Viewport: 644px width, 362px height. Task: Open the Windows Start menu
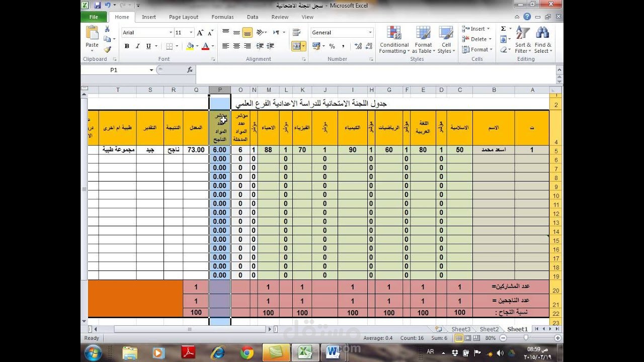(94, 352)
